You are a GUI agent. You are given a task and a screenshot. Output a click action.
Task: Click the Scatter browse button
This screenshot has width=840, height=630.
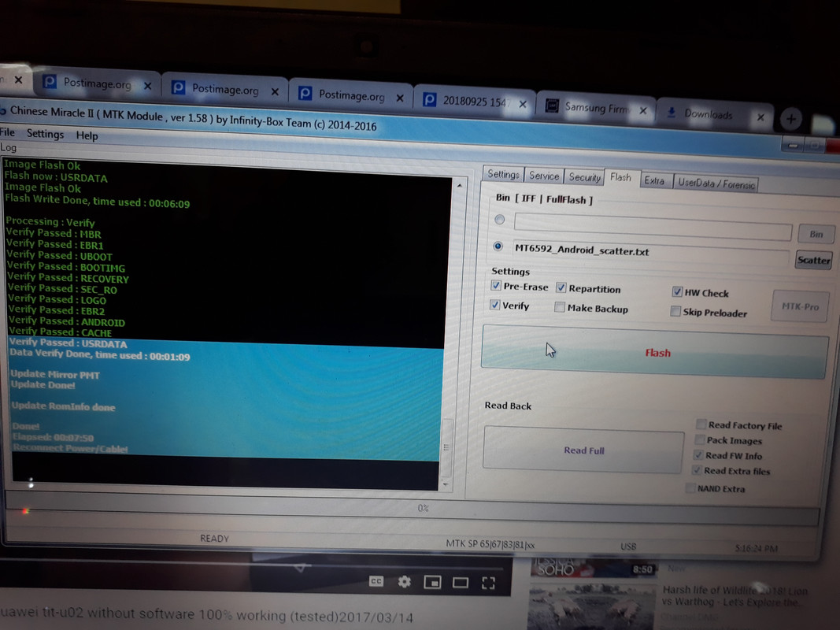tap(813, 260)
